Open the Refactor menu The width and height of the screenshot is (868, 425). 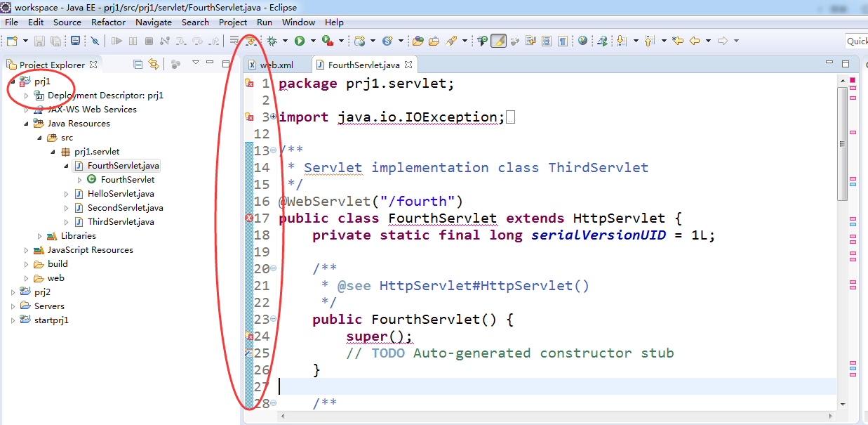pyautogui.click(x=109, y=22)
